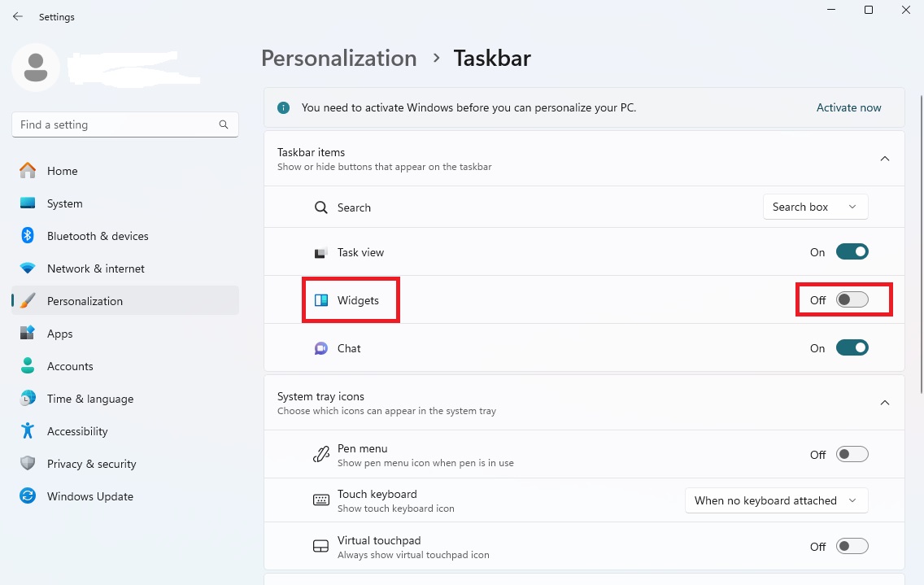924x585 pixels.
Task: Click Personalization in the breadcrumb
Action: (339, 59)
